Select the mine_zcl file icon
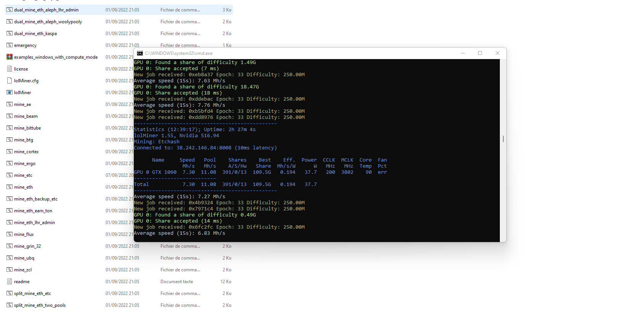The image size is (644, 319). (x=10, y=270)
